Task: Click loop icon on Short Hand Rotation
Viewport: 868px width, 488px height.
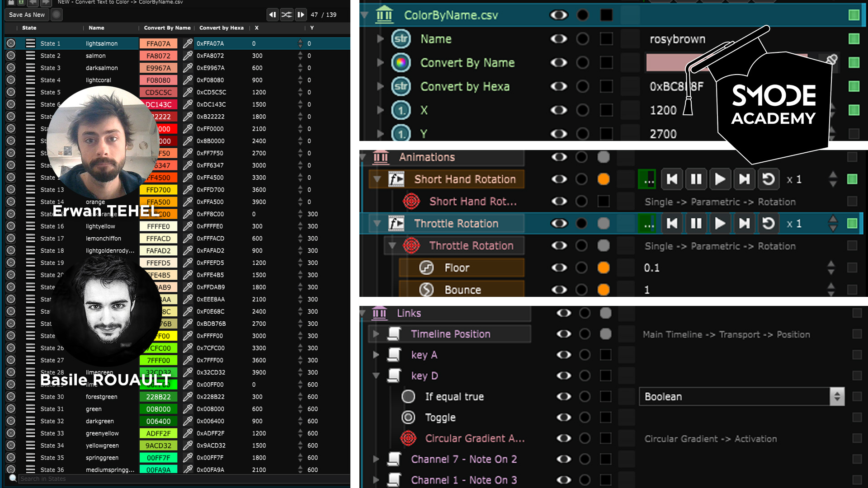Action: tap(768, 179)
